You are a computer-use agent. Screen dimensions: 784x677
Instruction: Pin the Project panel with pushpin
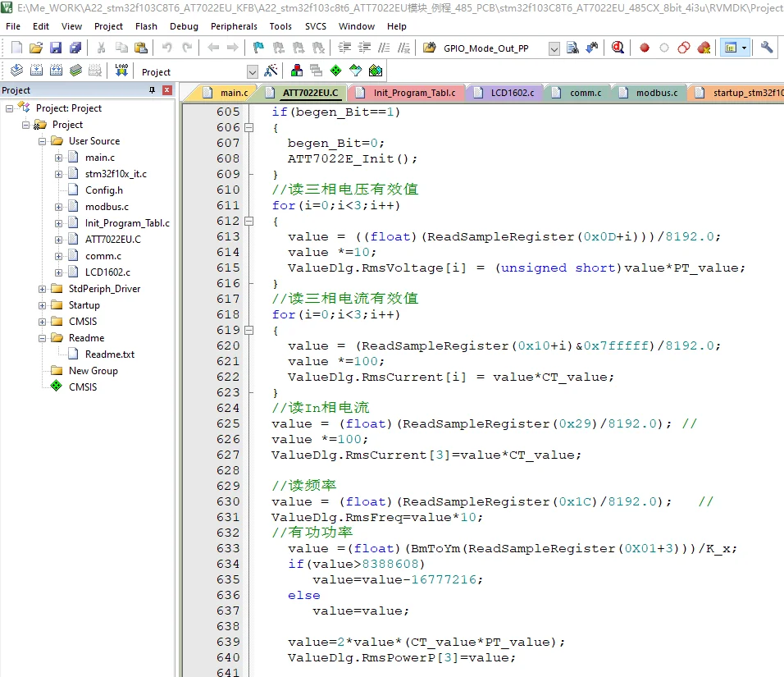click(151, 90)
